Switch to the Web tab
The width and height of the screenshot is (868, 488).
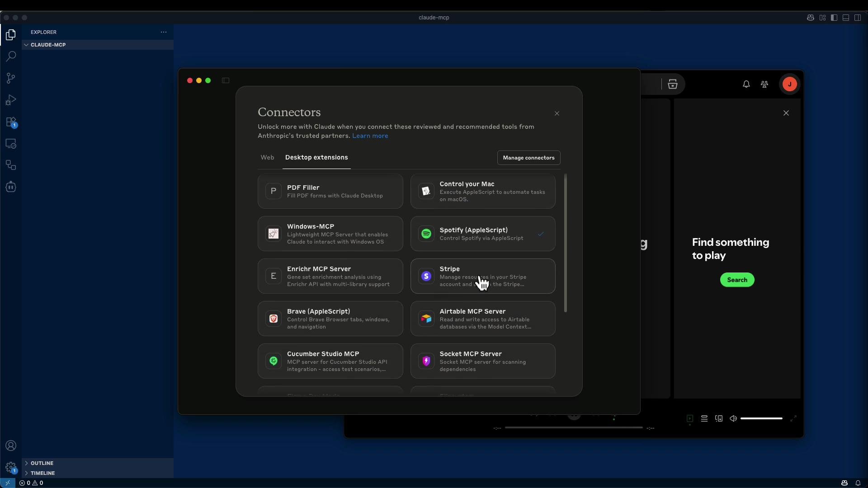click(x=267, y=158)
